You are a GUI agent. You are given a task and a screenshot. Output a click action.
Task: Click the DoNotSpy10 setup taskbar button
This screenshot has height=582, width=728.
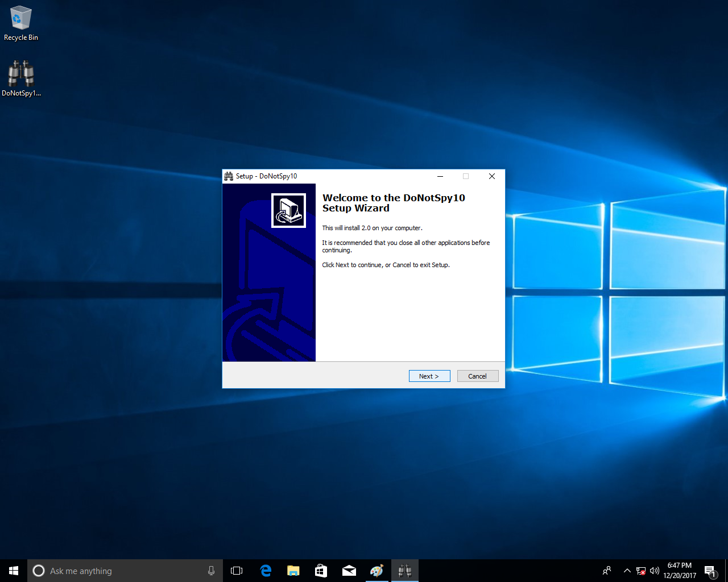click(404, 571)
